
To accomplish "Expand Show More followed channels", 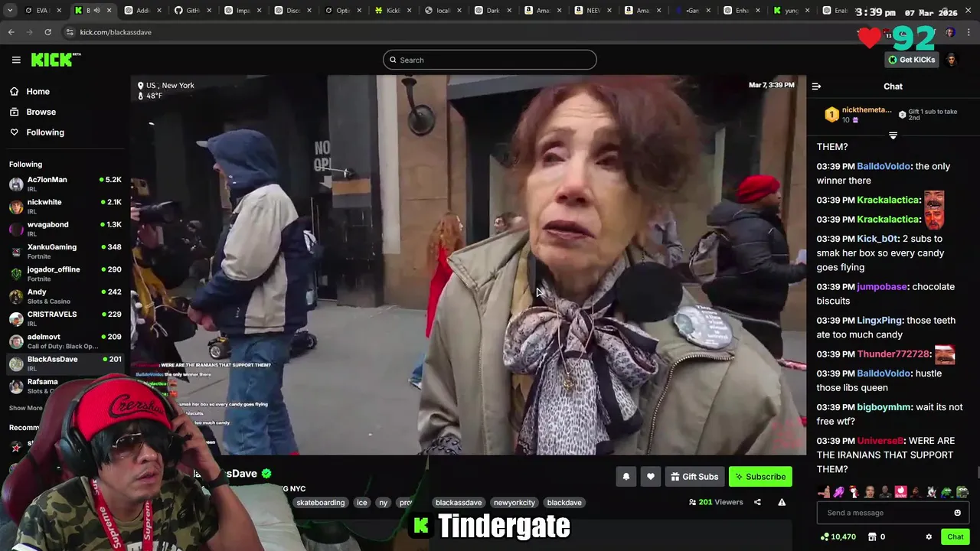I will point(26,408).
